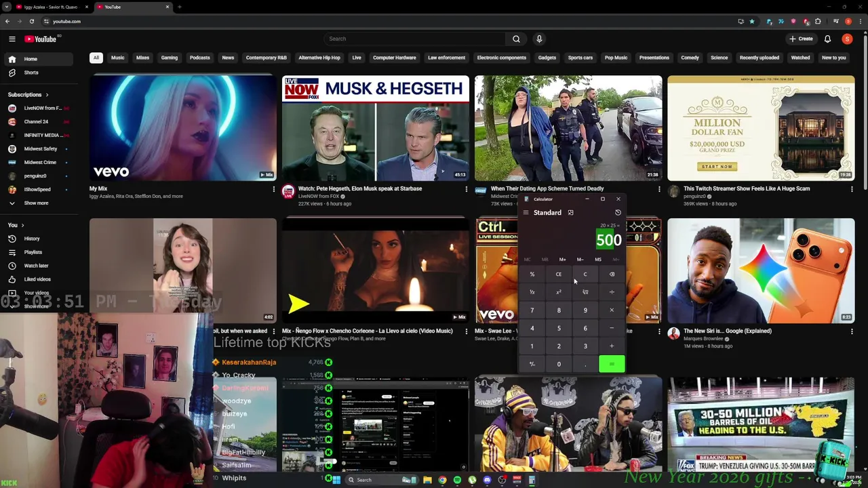Open Calculator history clock icon
The width and height of the screenshot is (868, 488).
[x=618, y=213]
